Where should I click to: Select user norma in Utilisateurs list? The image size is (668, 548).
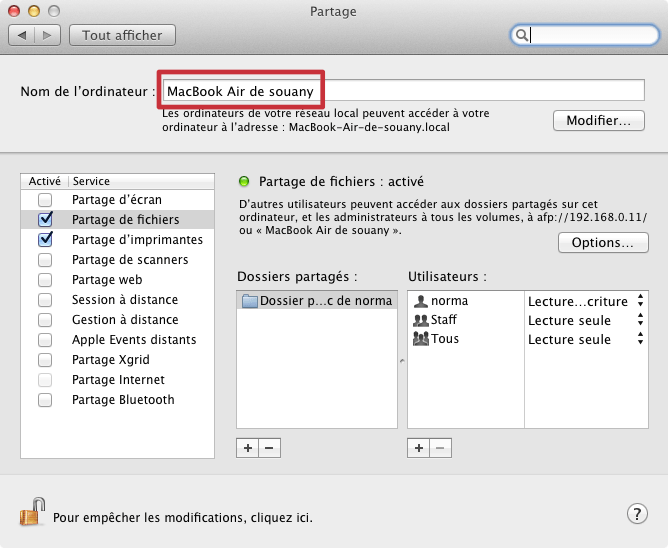click(x=466, y=301)
